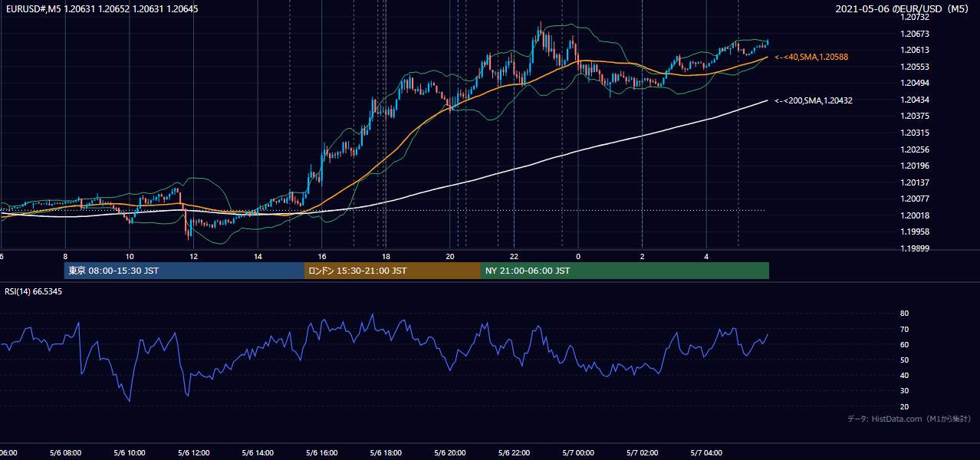Click the 5/6 10:00 date label
This screenshot has width=980, height=460.
(130, 453)
